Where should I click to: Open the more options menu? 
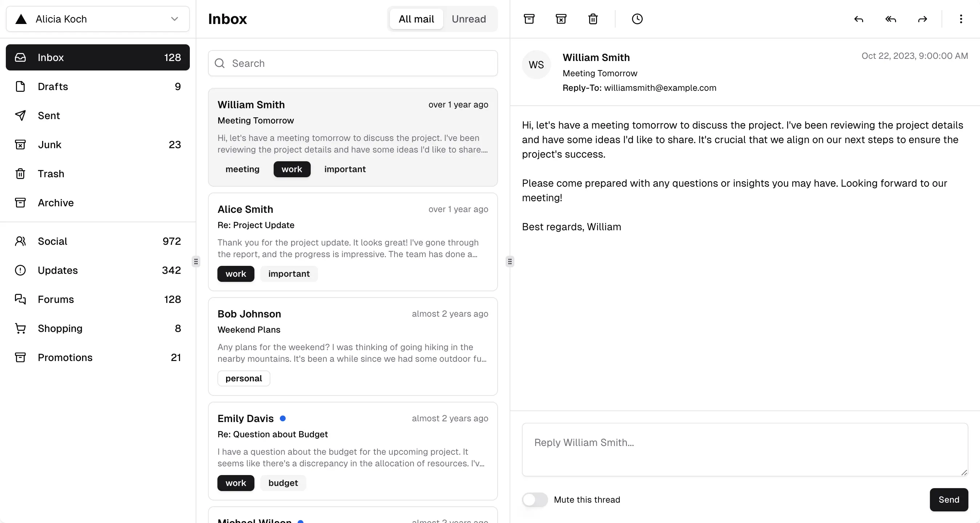(961, 19)
